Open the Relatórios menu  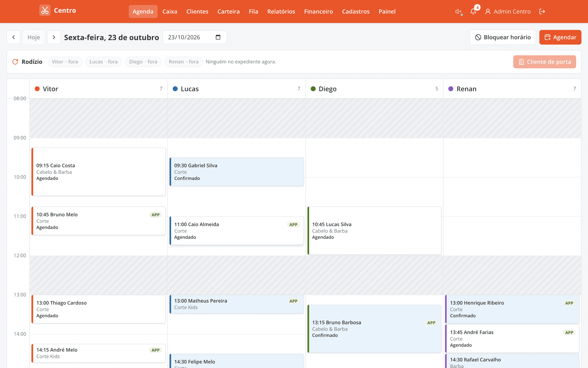tap(281, 11)
